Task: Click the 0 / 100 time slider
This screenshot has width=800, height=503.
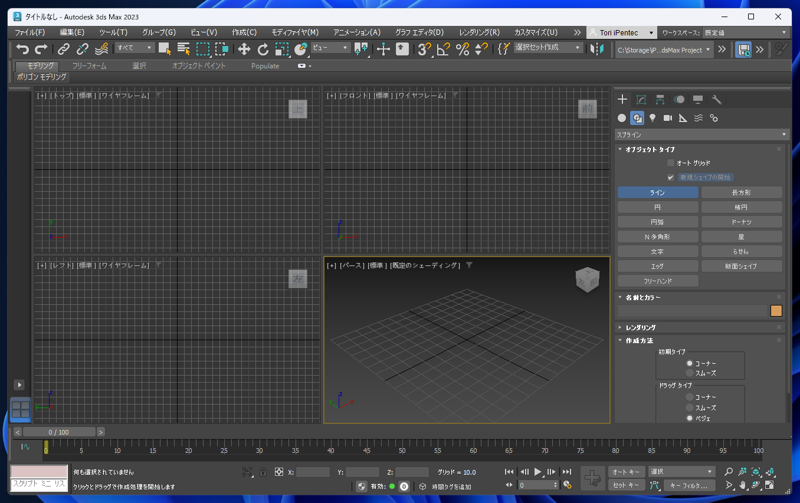Action: point(59,432)
